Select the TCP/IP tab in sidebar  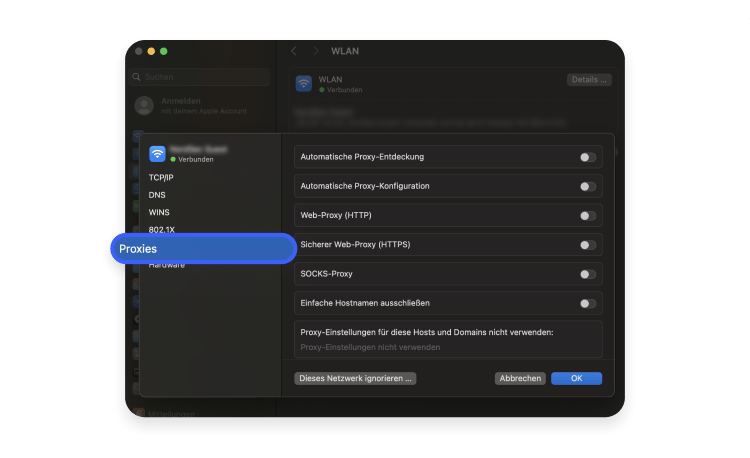coord(161,177)
